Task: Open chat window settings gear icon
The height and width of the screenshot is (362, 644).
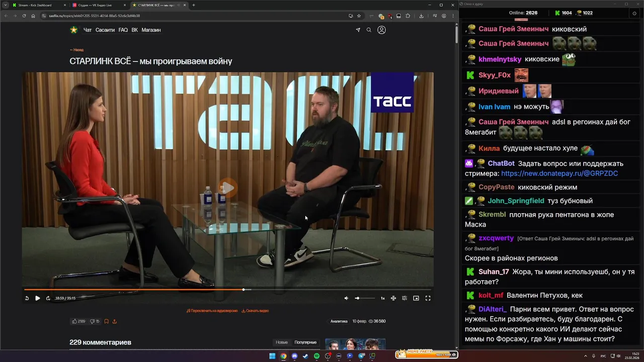Action: 634,14
